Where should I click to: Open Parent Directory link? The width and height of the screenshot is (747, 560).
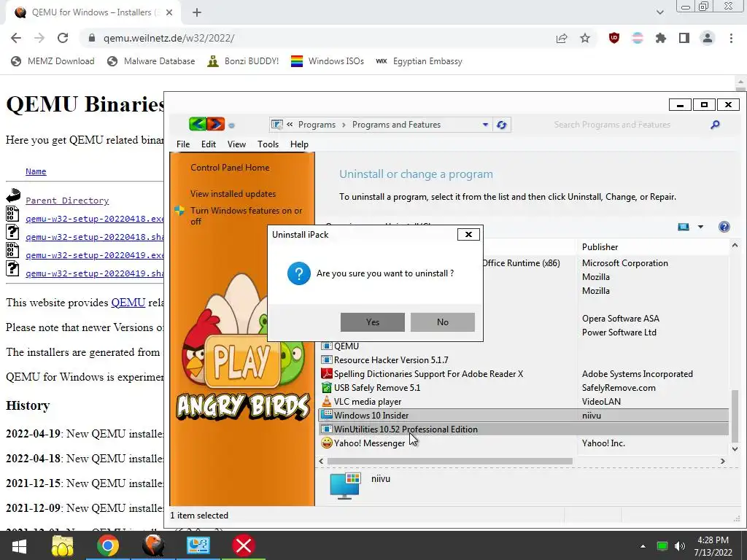(x=67, y=201)
